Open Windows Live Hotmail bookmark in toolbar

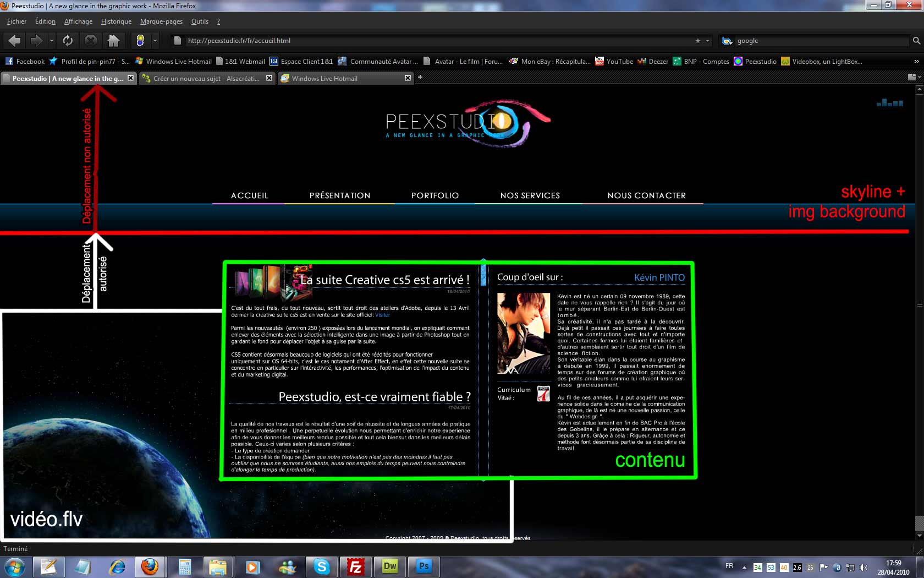(x=173, y=62)
